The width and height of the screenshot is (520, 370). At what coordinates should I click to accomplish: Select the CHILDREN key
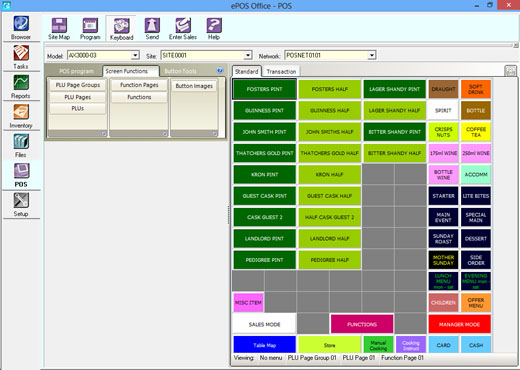[x=443, y=302]
